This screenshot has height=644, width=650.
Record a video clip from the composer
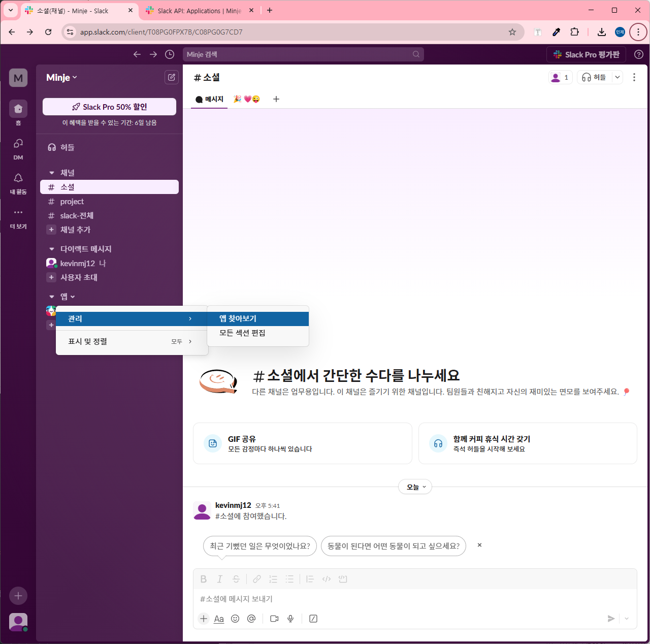click(274, 619)
